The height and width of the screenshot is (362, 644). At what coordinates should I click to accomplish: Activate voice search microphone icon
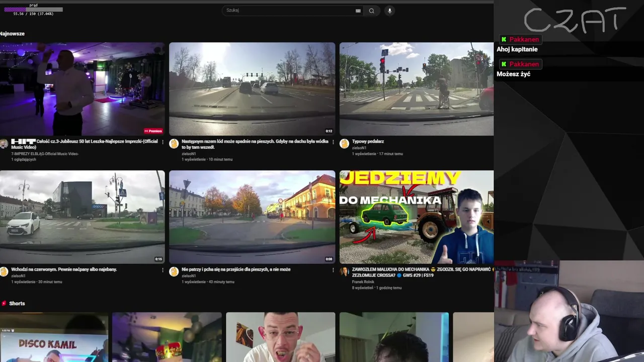pos(389,11)
